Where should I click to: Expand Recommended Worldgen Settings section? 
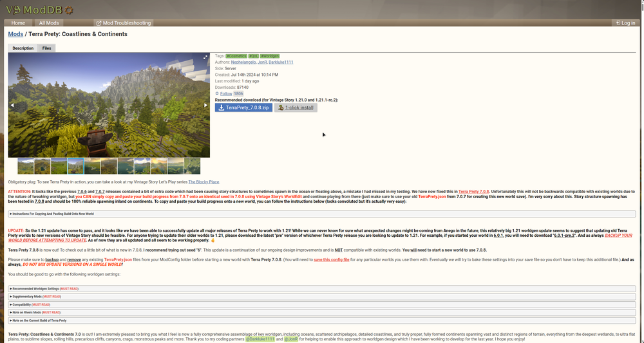tap(322, 288)
